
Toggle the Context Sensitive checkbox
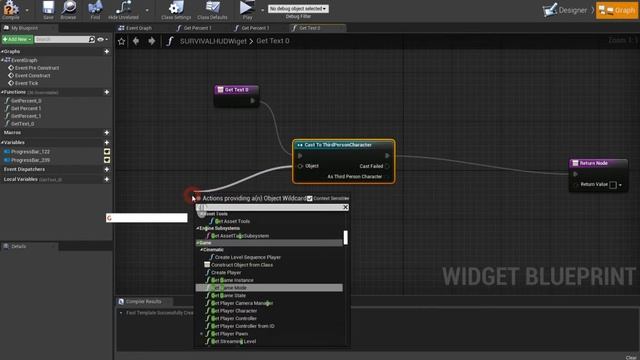(310, 198)
